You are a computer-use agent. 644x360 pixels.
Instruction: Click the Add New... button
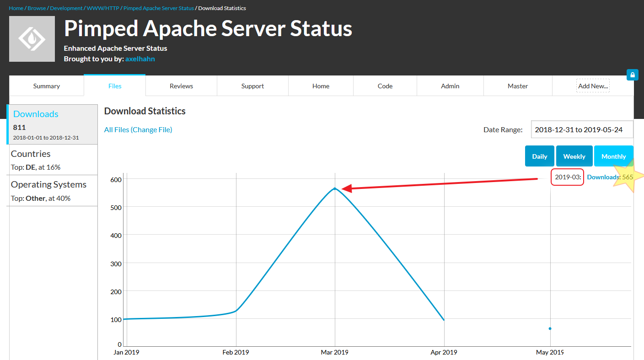tap(593, 86)
